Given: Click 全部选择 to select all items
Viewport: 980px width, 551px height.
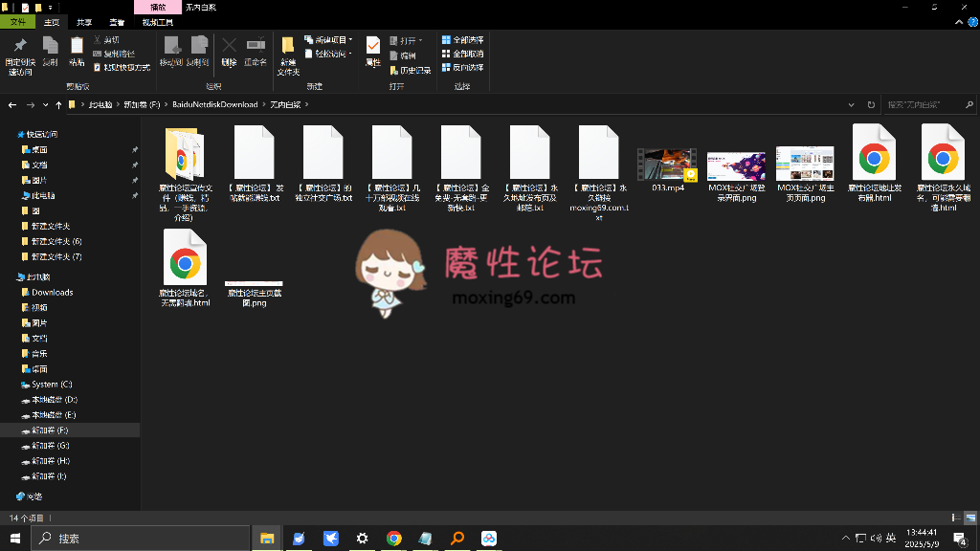Looking at the screenshot, I should coord(463,39).
